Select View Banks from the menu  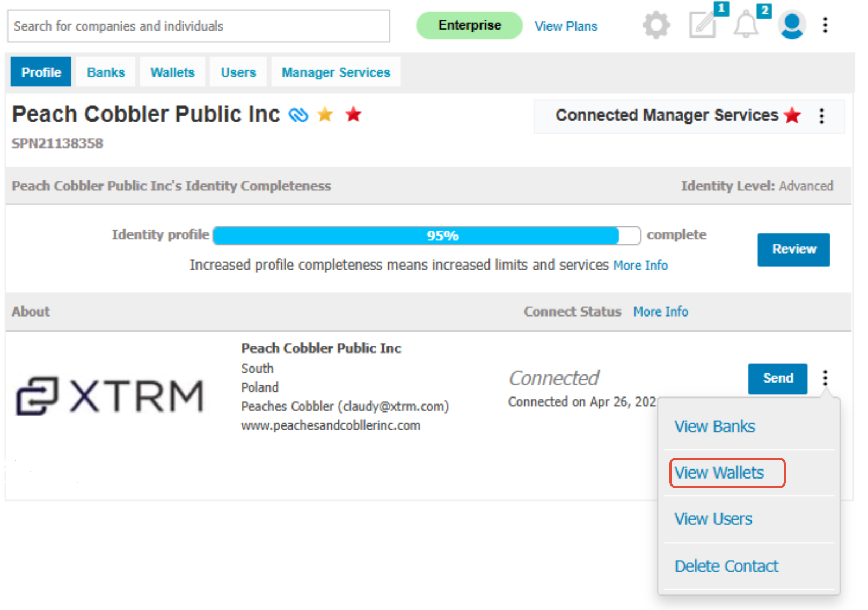click(x=714, y=427)
